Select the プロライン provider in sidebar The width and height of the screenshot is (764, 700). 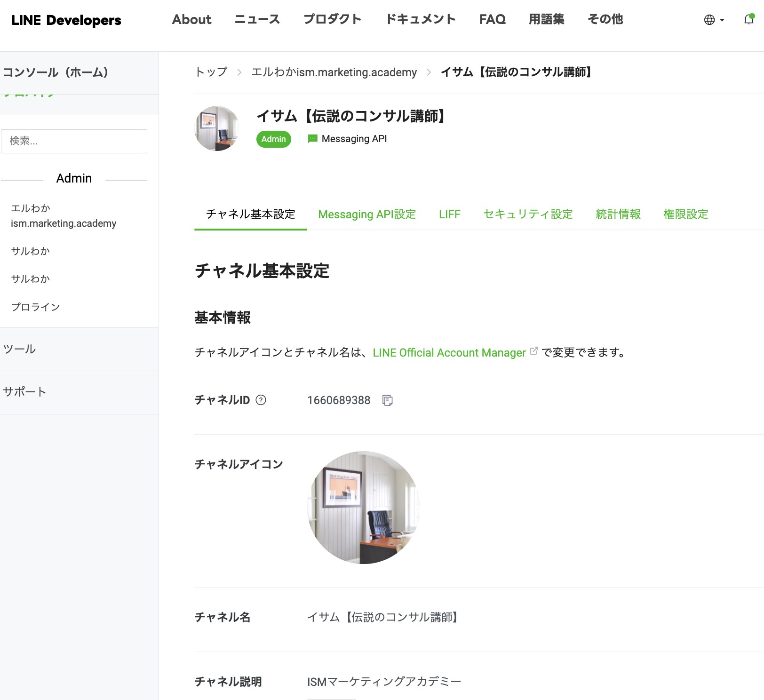[x=36, y=307]
